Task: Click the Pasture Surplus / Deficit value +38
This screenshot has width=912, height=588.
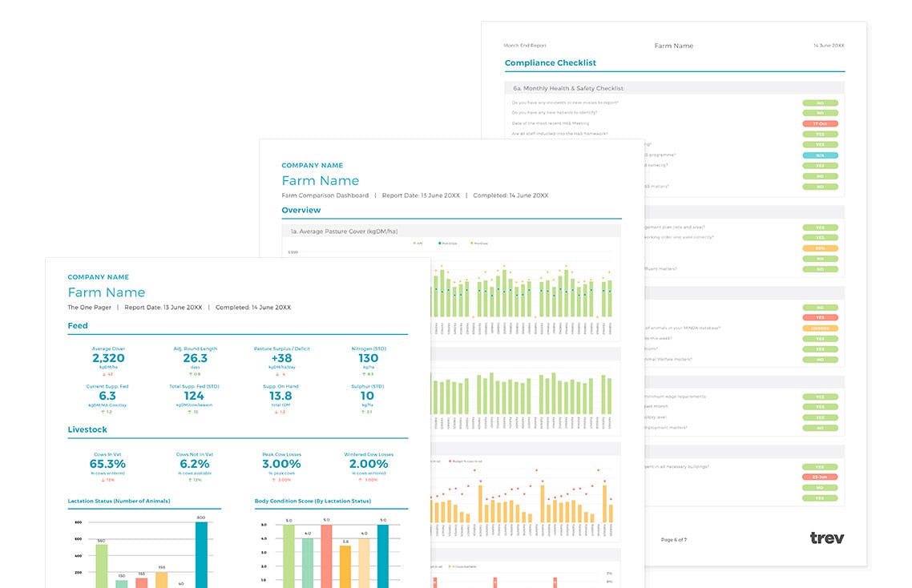Action: (x=281, y=358)
